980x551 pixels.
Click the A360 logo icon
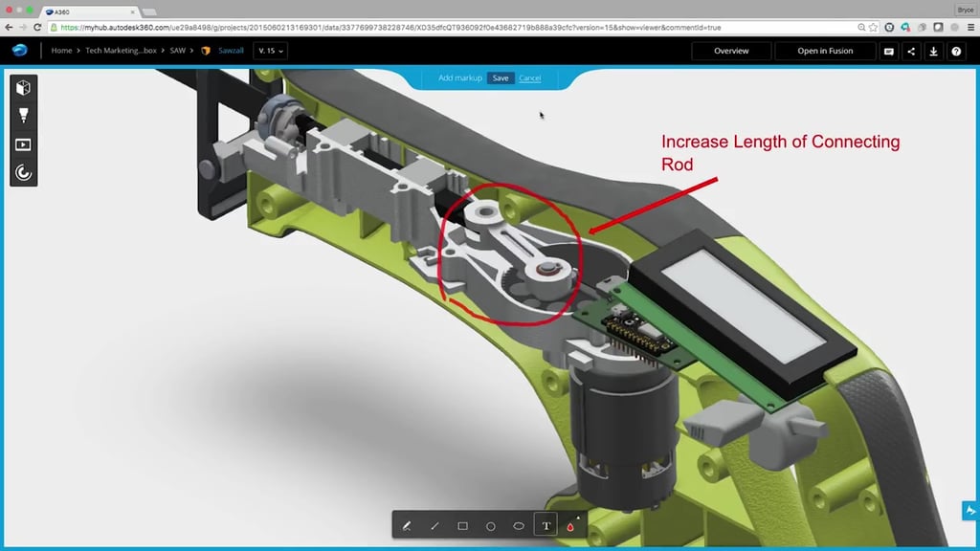(20, 50)
